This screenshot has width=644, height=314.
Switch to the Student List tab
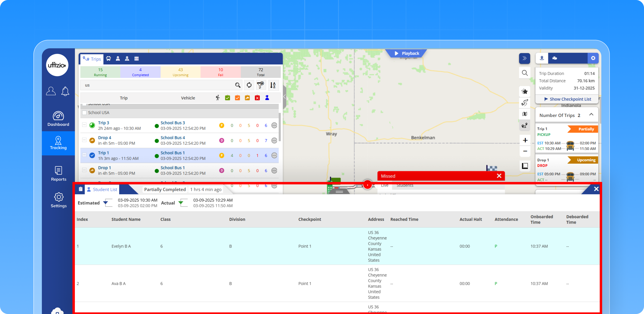click(102, 189)
